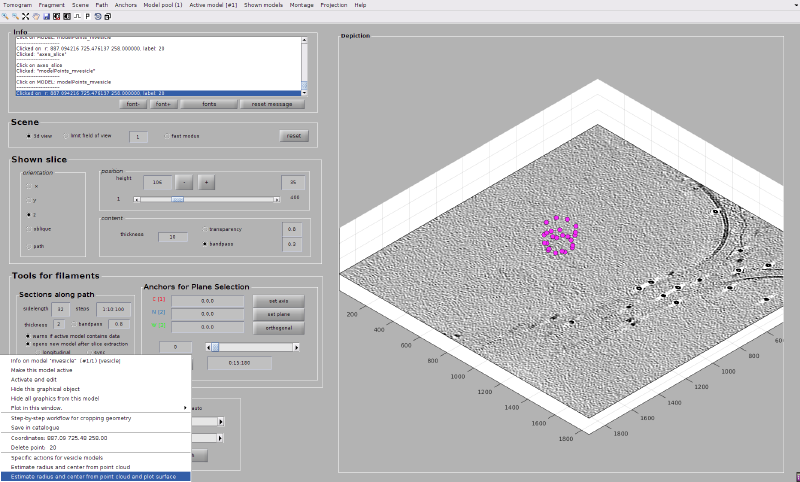Click the Scene reset button

(294, 136)
